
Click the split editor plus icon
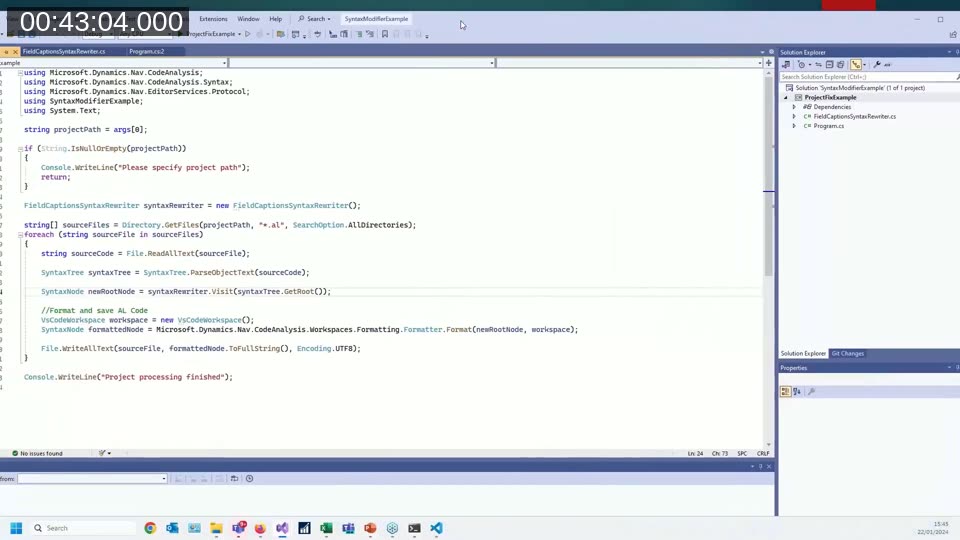[x=769, y=62]
